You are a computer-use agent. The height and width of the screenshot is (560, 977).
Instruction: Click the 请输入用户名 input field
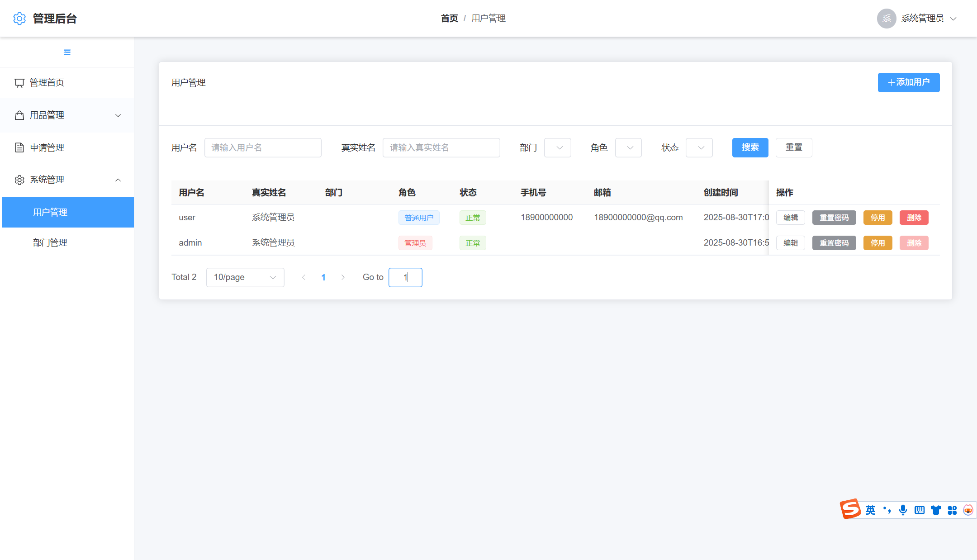263,148
